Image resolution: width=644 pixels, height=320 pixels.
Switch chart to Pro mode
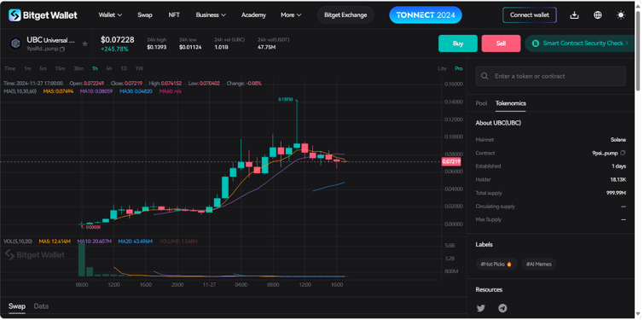click(458, 68)
